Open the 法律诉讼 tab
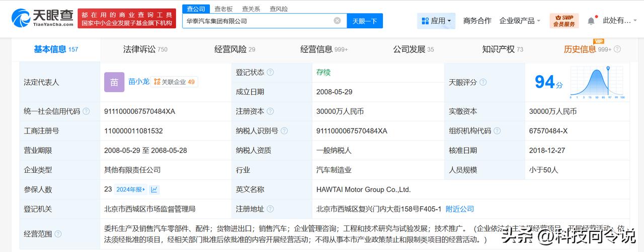This screenshot has width=644, height=252. click(x=145, y=49)
